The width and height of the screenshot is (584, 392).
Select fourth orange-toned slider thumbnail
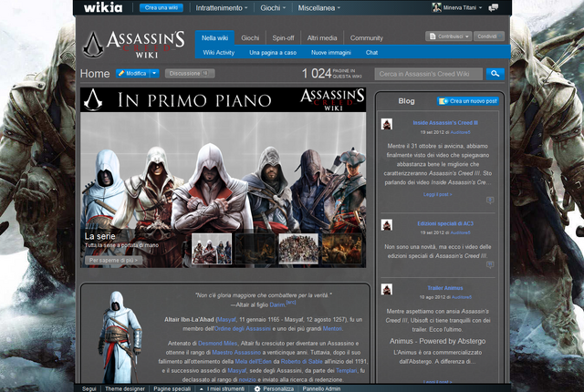(342, 249)
